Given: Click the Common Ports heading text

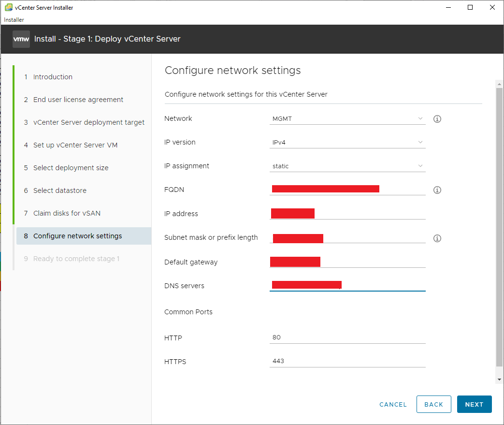Looking at the screenshot, I should pos(188,312).
